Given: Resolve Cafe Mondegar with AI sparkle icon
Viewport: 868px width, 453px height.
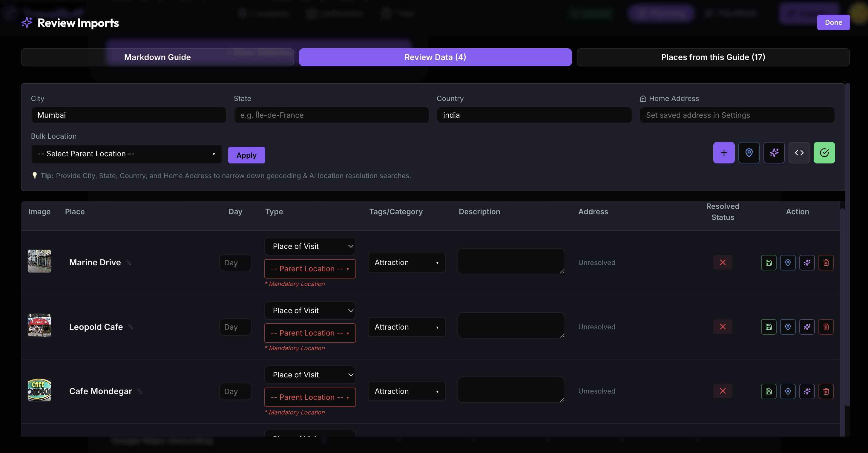Looking at the screenshot, I should click(x=807, y=391).
